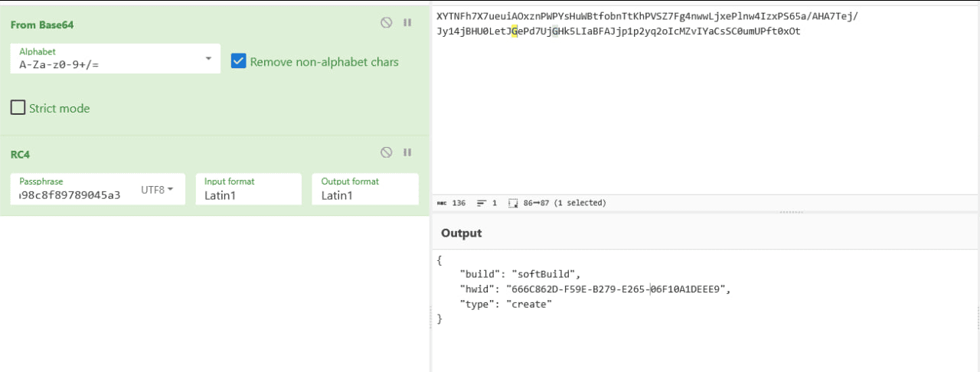Click the selection range icon in status bar
This screenshot has width=980, height=372.
click(x=513, y=203)
